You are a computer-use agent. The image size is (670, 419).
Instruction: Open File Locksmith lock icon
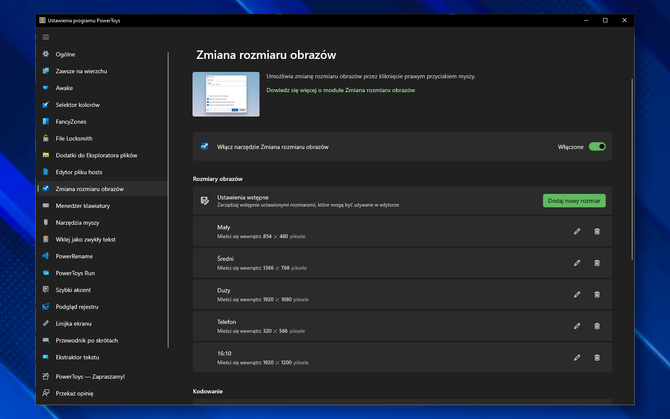click(x=46, y=138)
